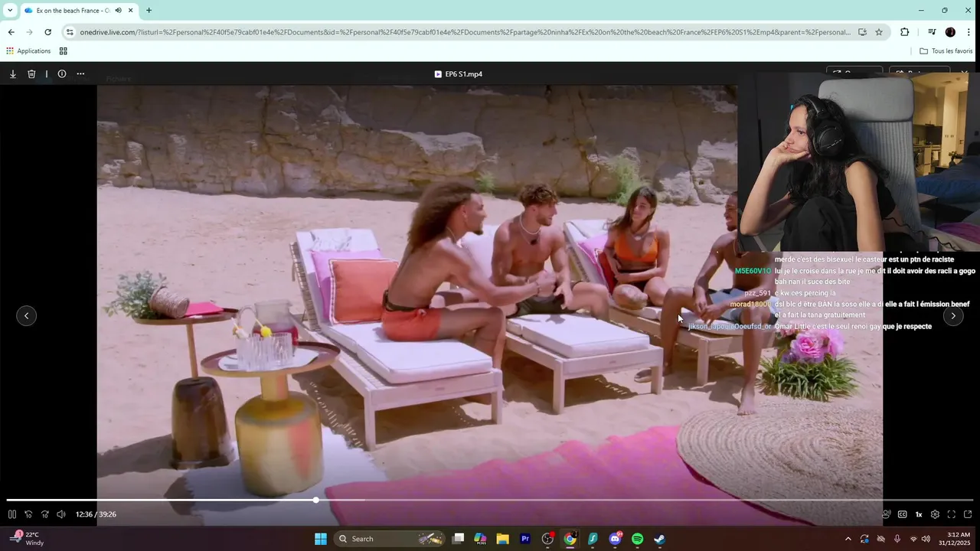This screenshot has height=551, width=980.
Task: Open file info details pane
Action: [x=62, y=74]
